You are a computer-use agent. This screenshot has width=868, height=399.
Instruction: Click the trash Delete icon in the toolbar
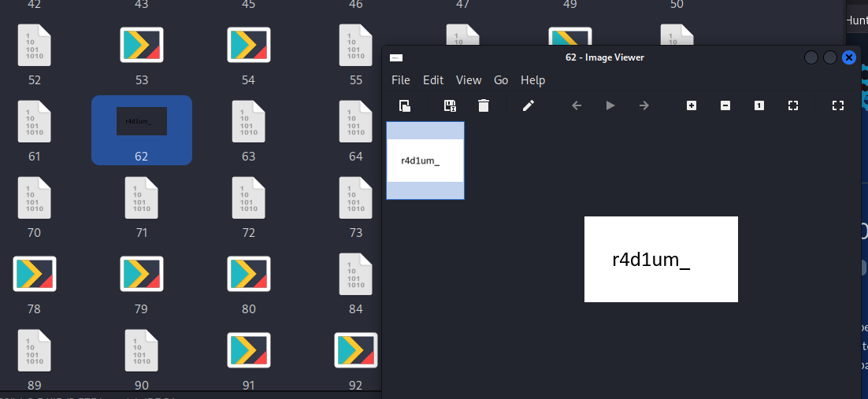pos(484,105)
